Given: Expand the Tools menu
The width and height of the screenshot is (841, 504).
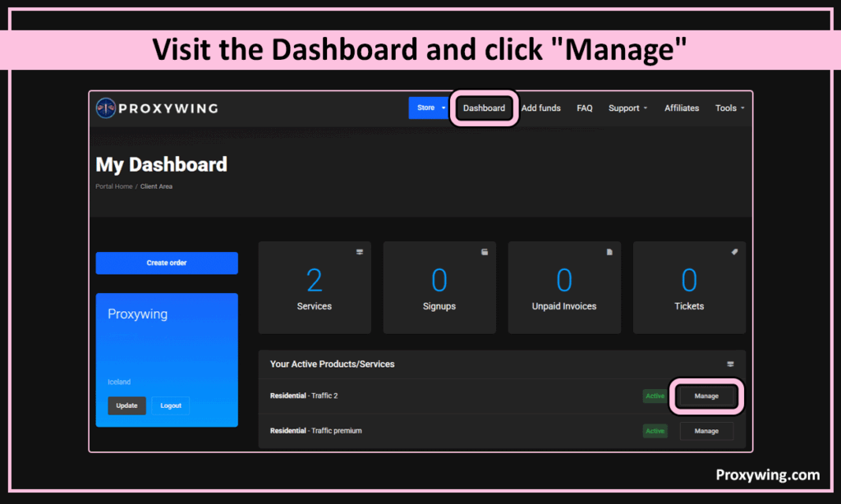Looking at the screenshot, I should pyautogui.click(x=729, y=108).
